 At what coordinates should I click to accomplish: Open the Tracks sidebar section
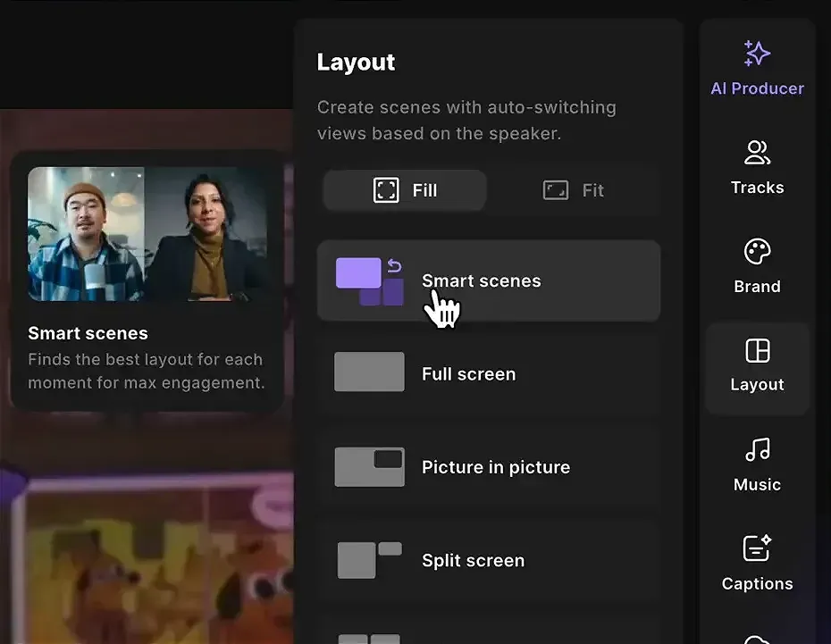tap(757, 167)
